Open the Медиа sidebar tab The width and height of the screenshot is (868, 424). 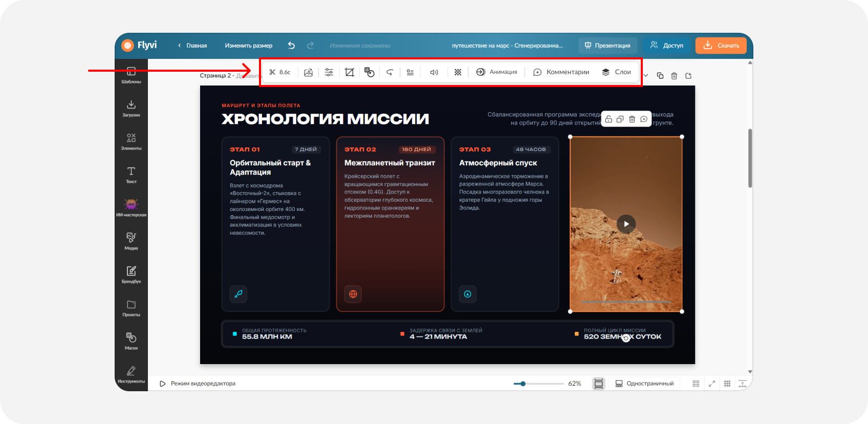tap(131, 242)
